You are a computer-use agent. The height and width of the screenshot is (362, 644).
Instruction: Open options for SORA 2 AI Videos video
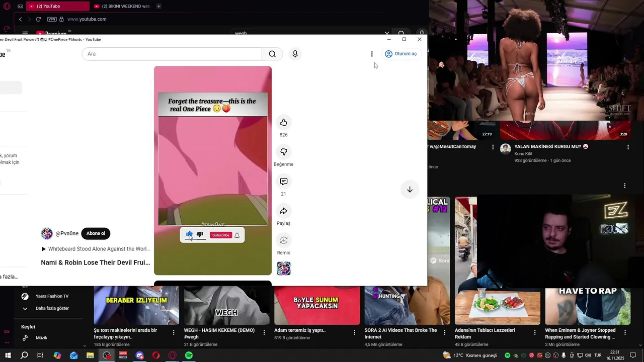pos(445,332)
